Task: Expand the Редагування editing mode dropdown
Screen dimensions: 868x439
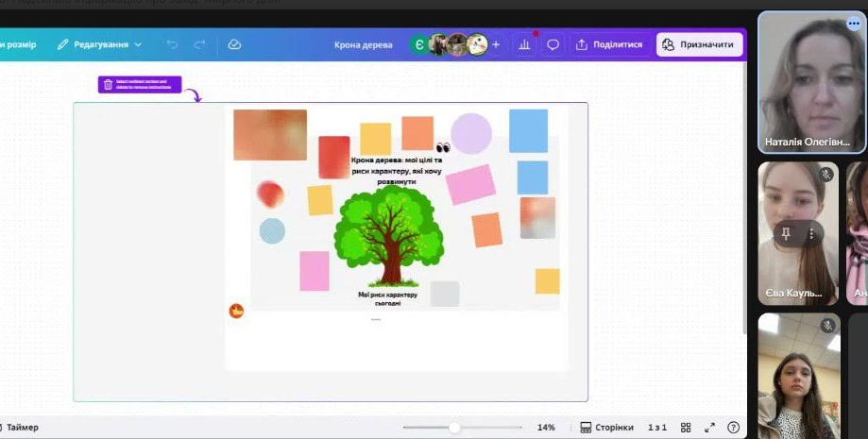Action: [x=99, y=44]
